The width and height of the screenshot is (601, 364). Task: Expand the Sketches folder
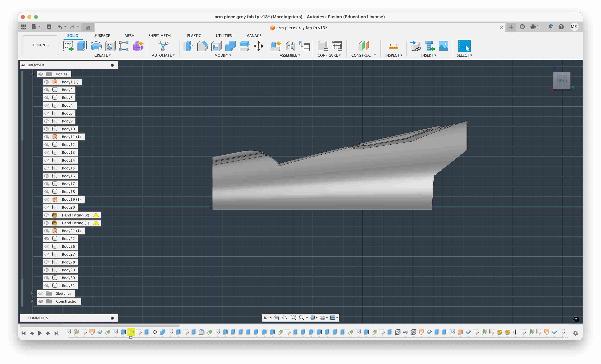point(32,293)
